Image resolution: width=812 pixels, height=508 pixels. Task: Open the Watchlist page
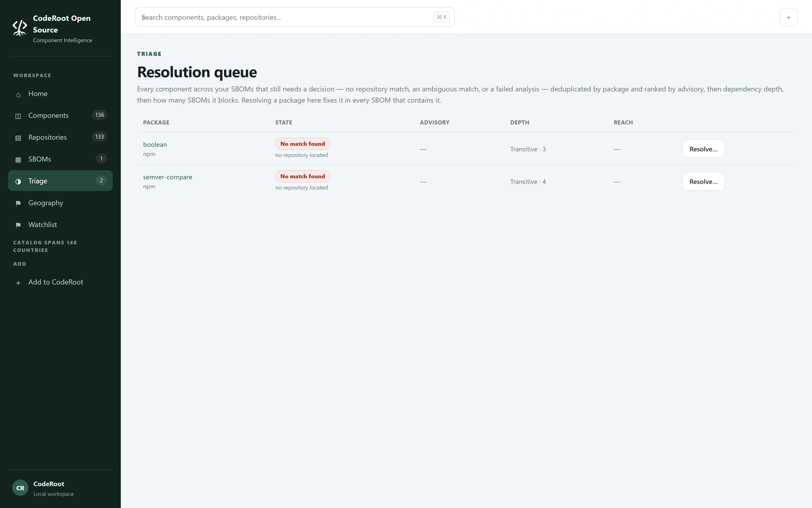click(60, 225)
